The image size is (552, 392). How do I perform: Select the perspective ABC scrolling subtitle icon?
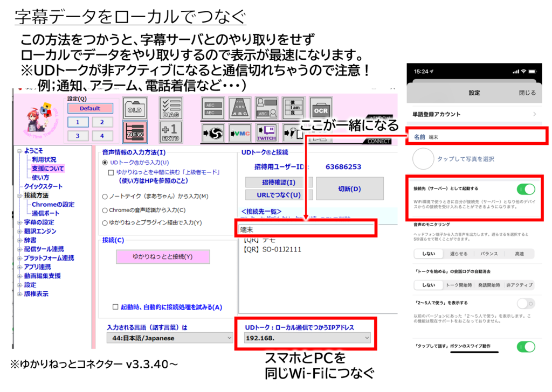tap(240, 108)
